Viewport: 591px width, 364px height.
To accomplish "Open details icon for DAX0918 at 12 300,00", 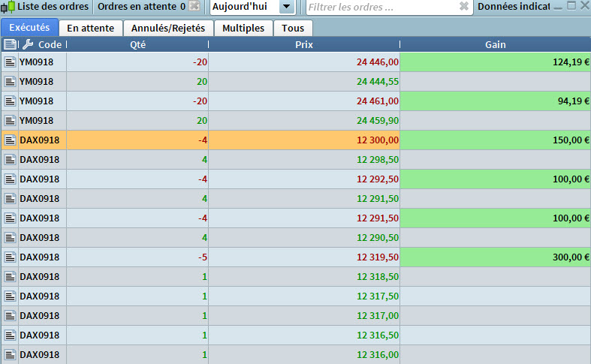I will (10, 140).
